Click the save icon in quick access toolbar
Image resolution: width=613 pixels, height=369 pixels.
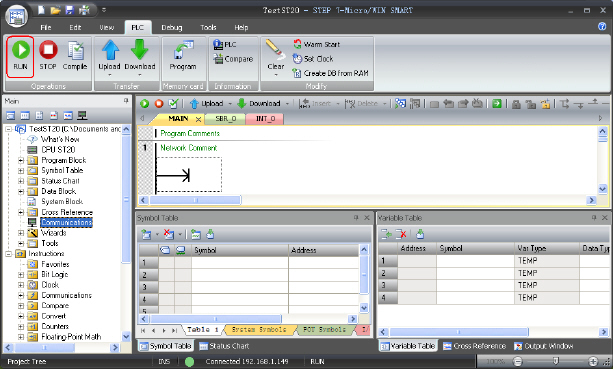(70, 10)
